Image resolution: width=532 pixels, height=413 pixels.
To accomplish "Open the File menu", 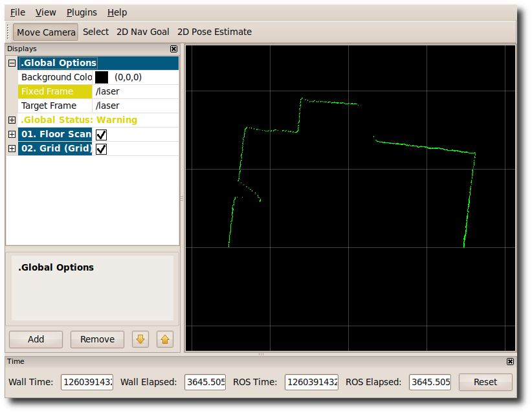I will (17, 12).
